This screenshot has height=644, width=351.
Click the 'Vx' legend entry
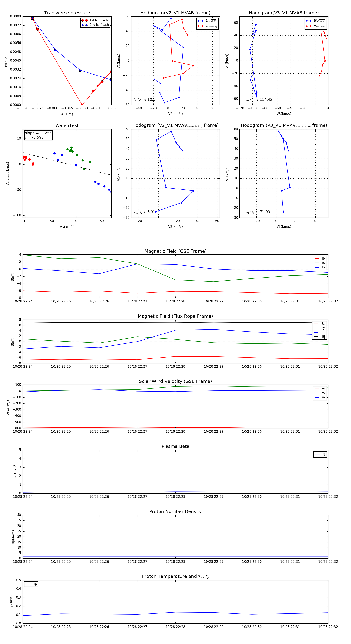(320, 389)
